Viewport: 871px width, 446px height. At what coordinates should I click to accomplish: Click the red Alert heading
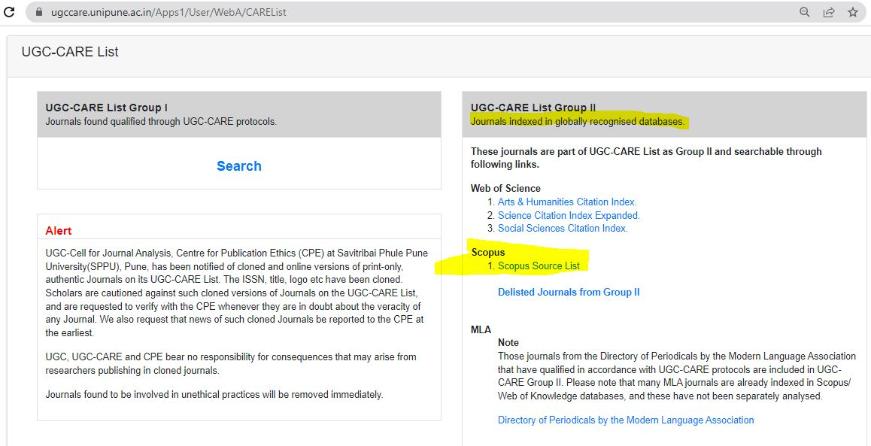point(59,231)
